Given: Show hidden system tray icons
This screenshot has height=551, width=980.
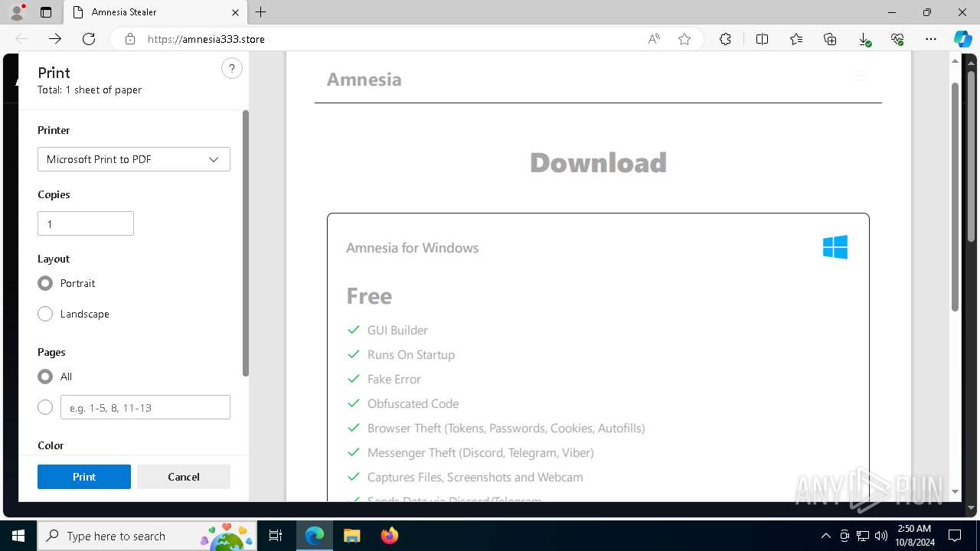Looking at the screenshot, I should tap(825, 536).
